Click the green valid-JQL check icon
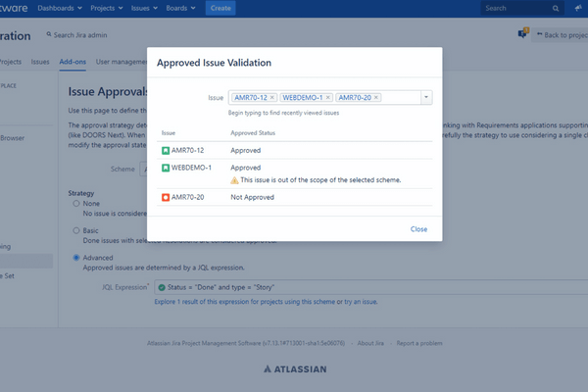The width and height of the screenshot is (588, 392). (x=162, y=287)
